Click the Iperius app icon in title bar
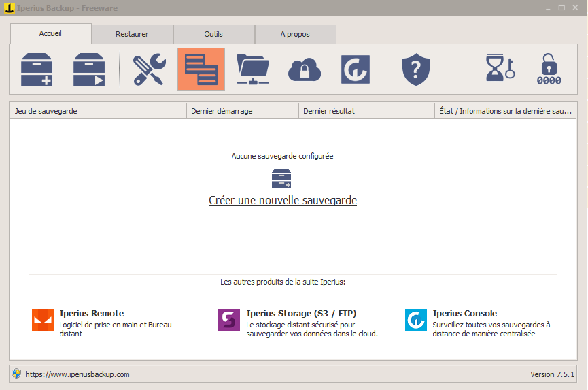Image resolution: width=588 pixels, height=390 pixels. coord(10,7)
